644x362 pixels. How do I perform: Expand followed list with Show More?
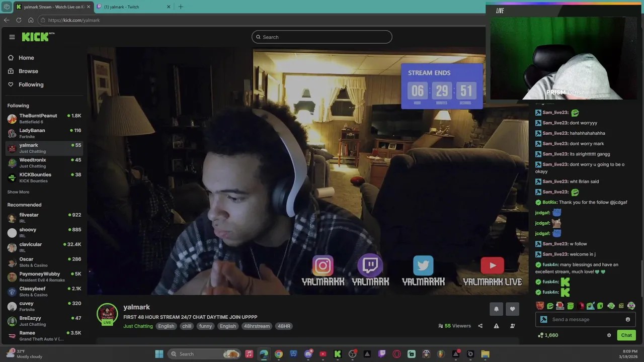(18, 192)
